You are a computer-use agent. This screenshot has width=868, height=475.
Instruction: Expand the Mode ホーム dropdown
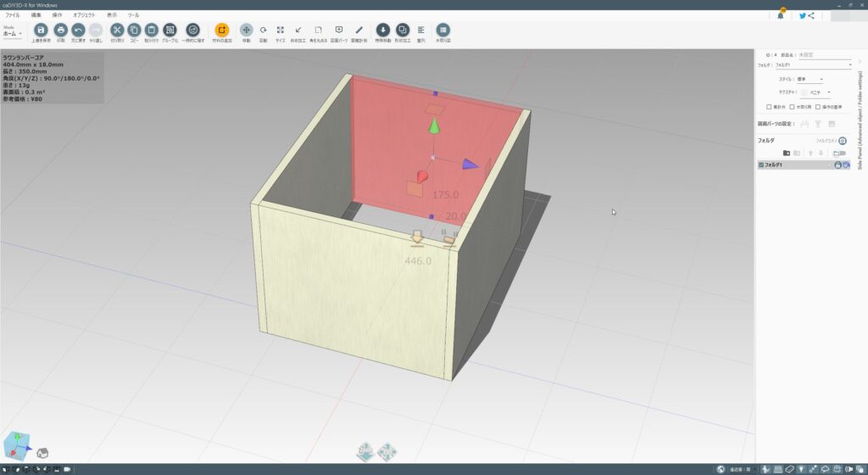coord(12,34)
